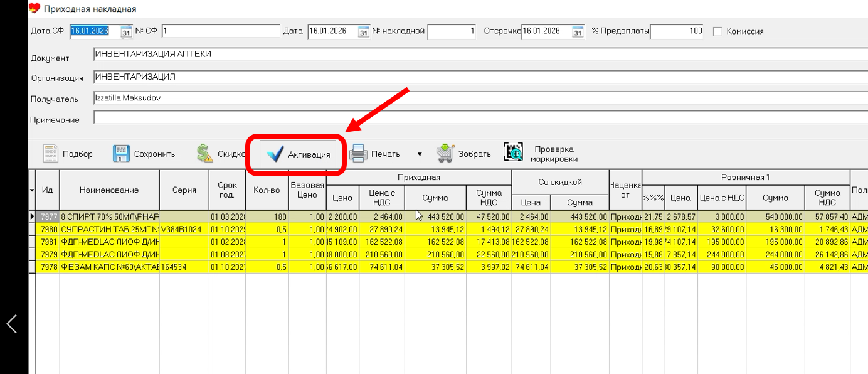This screenshot has height=374, width=868.
Task: Click the Забрать shopping cart icon
Action: (x=445, y=154)
